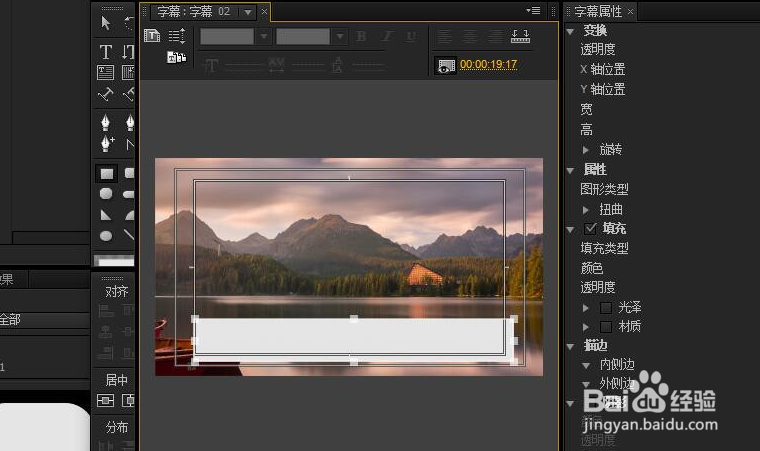
Task: Select the 字幕属性 panel tab
Action: tap(598, 12)
